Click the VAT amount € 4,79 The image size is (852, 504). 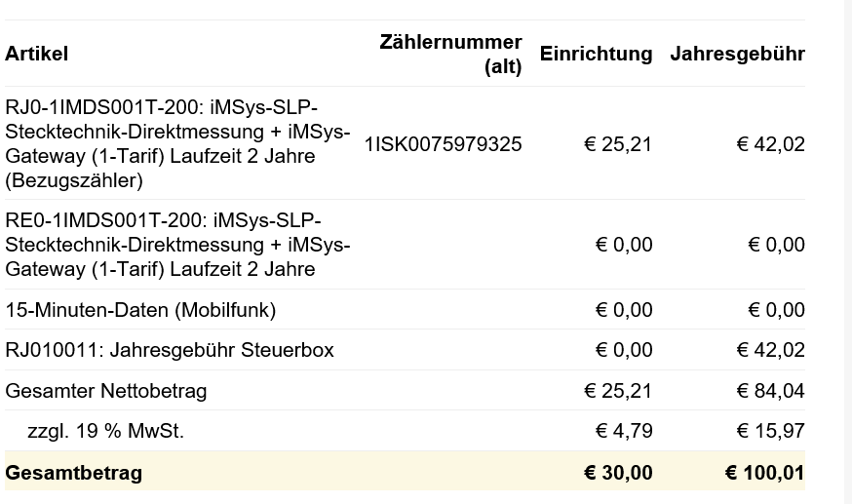pyautogui.click(x=624, y=431)
